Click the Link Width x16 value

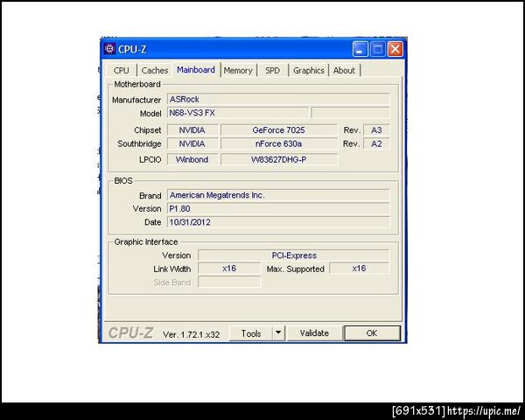(x=229, y=269)
